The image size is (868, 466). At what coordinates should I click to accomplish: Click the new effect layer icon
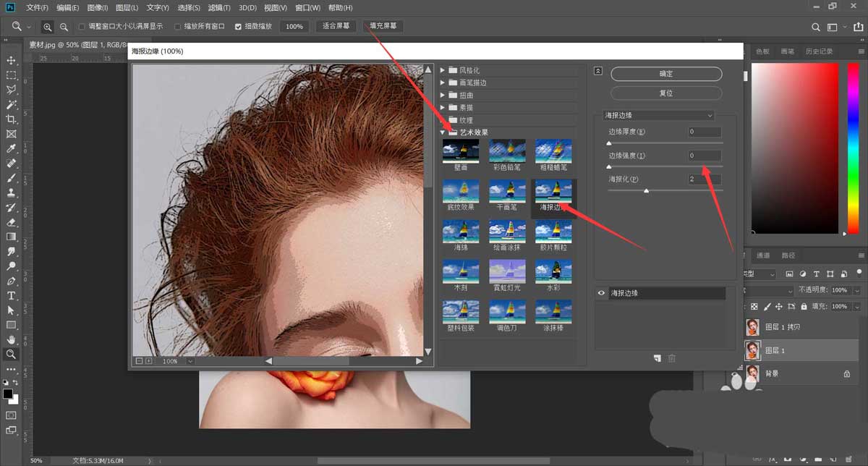657,358
